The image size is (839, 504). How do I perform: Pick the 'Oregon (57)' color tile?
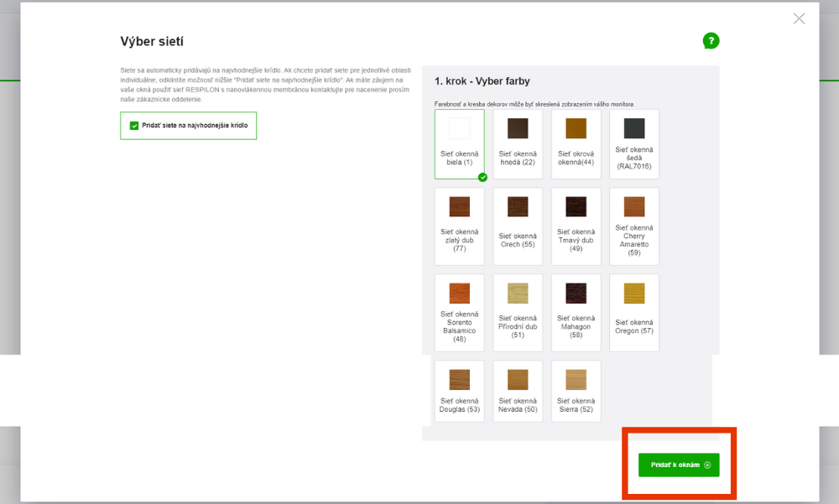point(634,312)
